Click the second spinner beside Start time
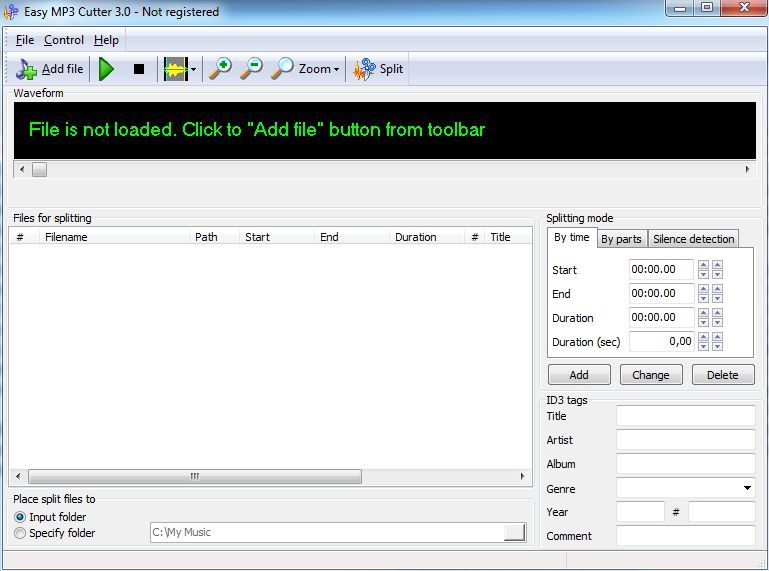 [x=718, y=269]
